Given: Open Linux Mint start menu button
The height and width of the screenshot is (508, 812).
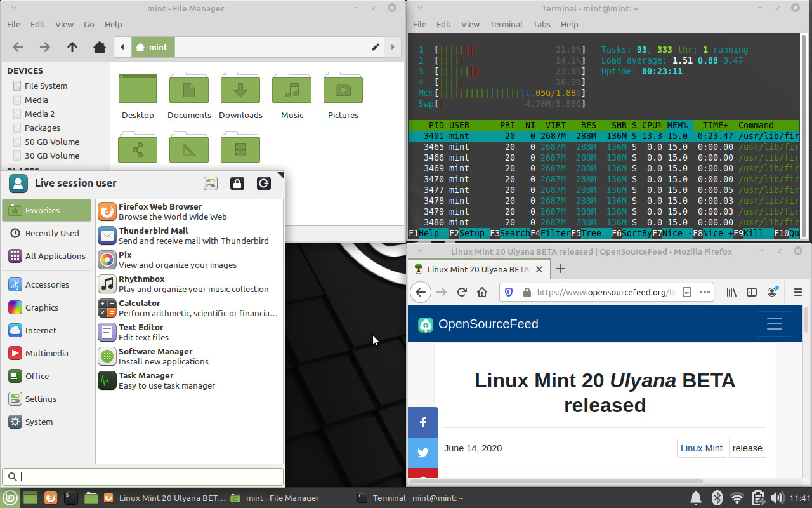Looking at the screenshot, I should [x=10, y=498].
